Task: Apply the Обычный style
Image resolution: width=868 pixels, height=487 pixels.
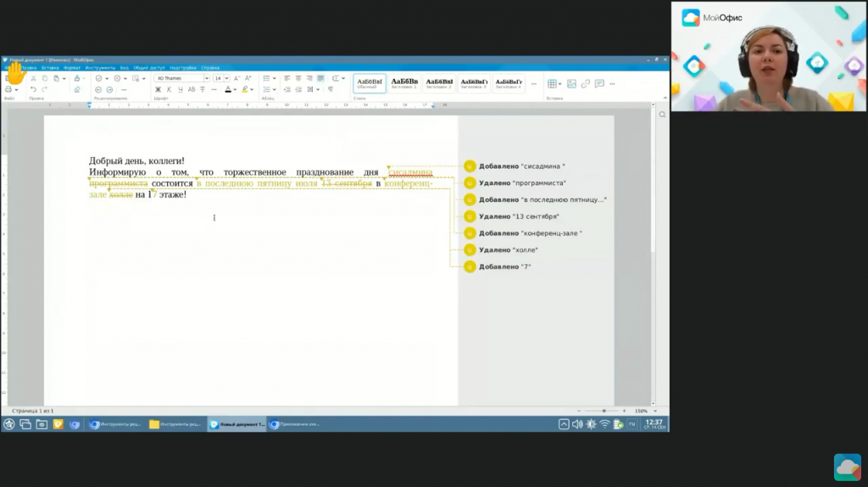Action: coord(370,84)
